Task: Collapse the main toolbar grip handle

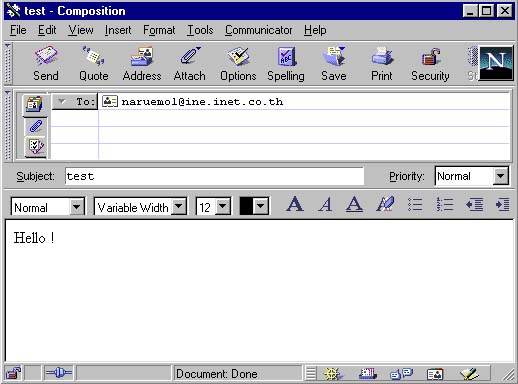Action: pyautogui.click(x=8, y=63)
